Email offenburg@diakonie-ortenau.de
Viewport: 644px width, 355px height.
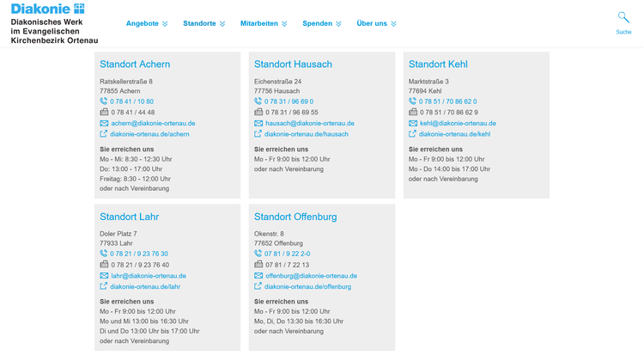pyautogui.click(x=311, y=276)
